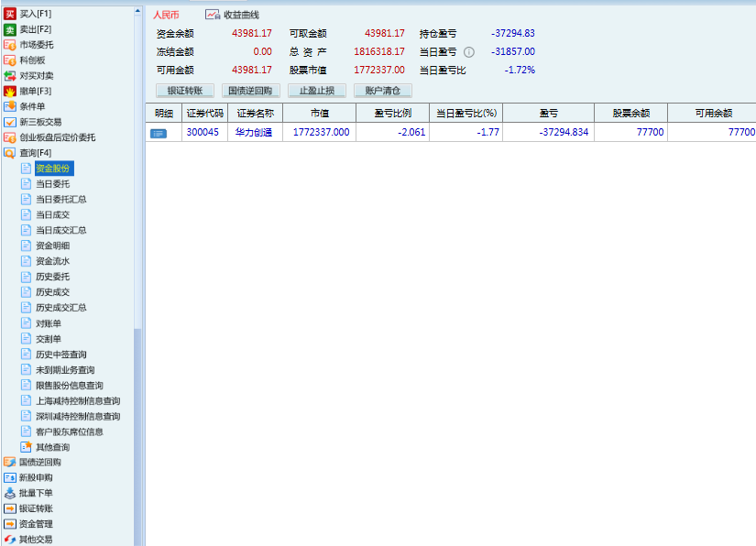
Task: Open the 买入[F1] buy icon
Action: (10, 14)
